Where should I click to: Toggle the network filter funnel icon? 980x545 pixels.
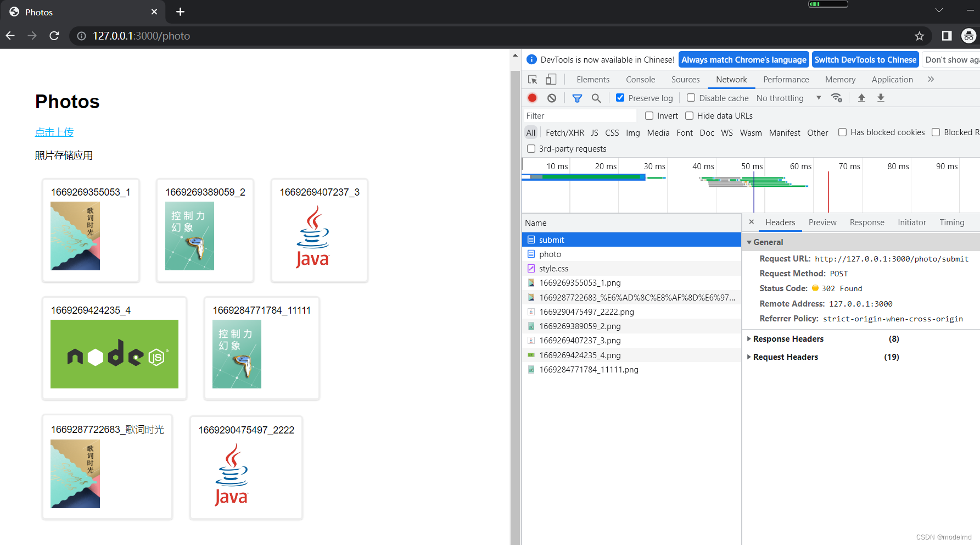577,98
